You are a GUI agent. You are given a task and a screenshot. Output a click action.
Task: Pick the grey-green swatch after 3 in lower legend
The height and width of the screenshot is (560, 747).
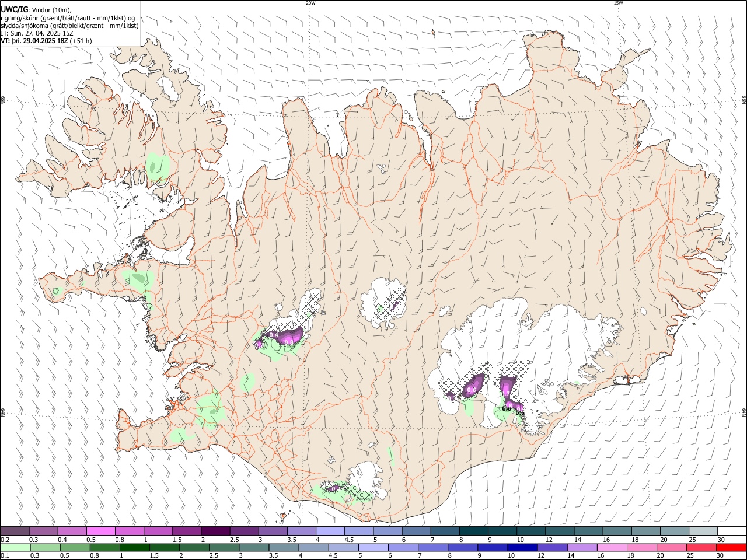[254, 547]
